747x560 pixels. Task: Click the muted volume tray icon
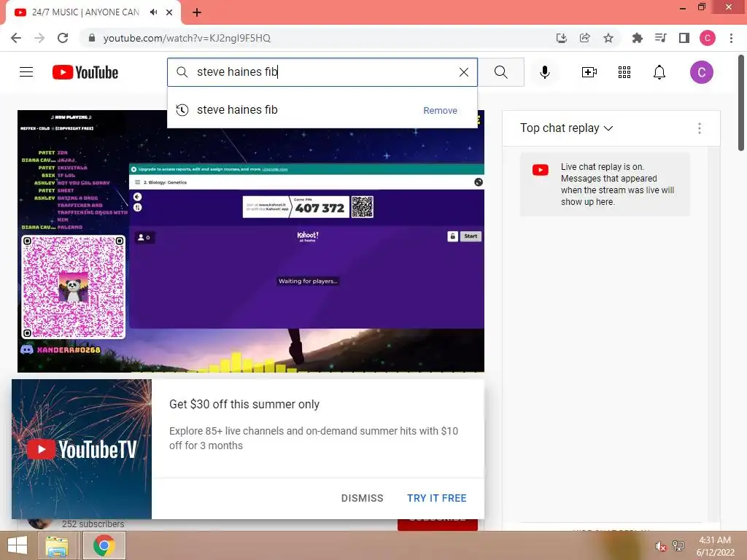pos(660,546)
